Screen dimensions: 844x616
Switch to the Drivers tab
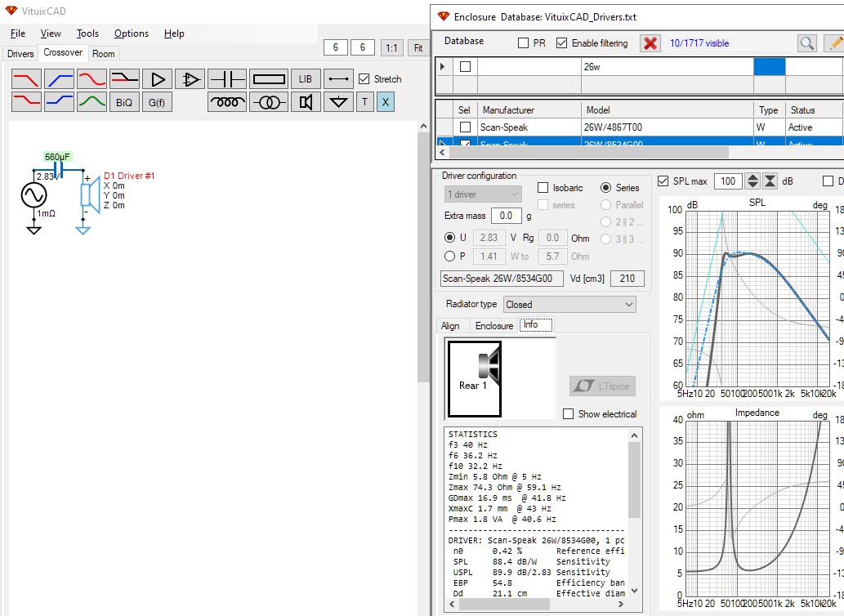20,54
